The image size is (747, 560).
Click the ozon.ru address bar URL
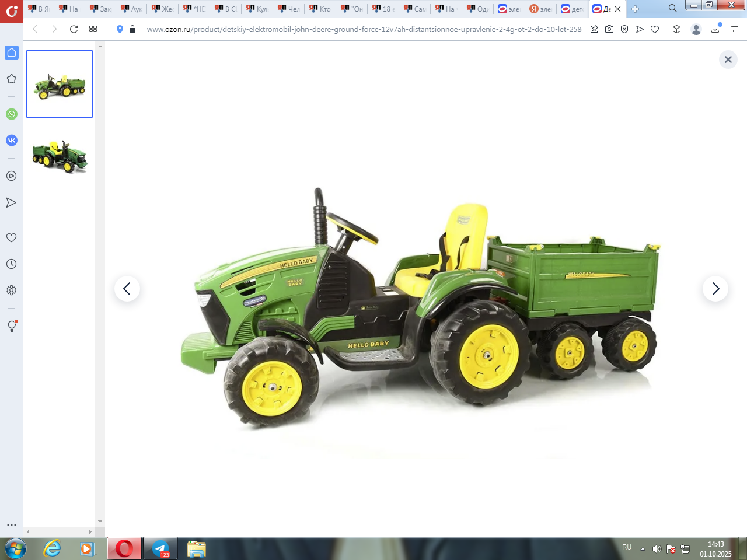pos(364,29)
